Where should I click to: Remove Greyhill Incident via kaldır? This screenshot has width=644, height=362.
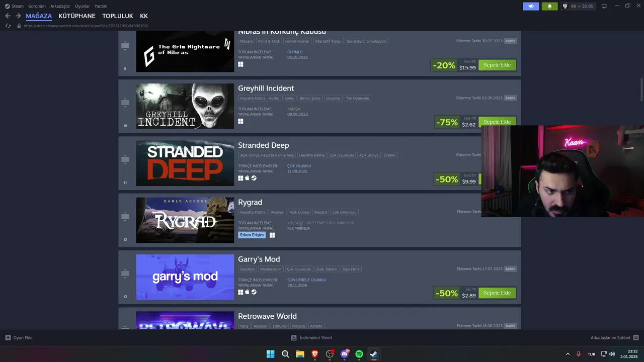(510, 98)
